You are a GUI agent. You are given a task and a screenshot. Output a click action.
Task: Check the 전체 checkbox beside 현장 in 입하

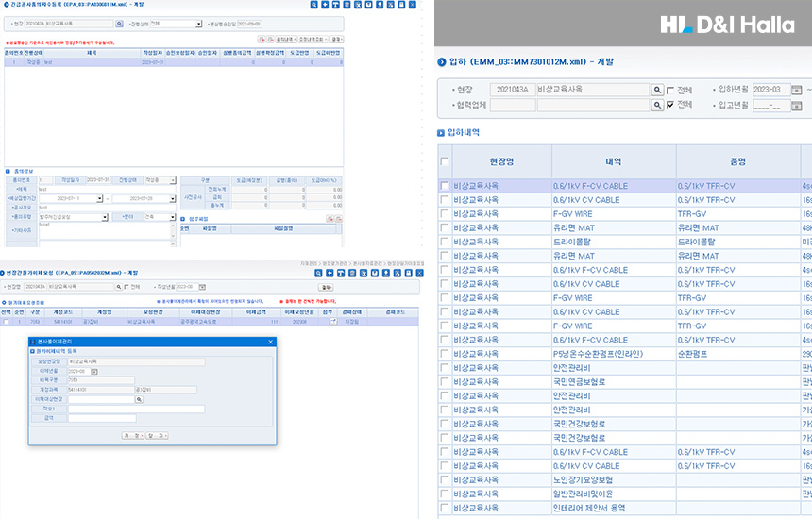click(x=669, y=91)
